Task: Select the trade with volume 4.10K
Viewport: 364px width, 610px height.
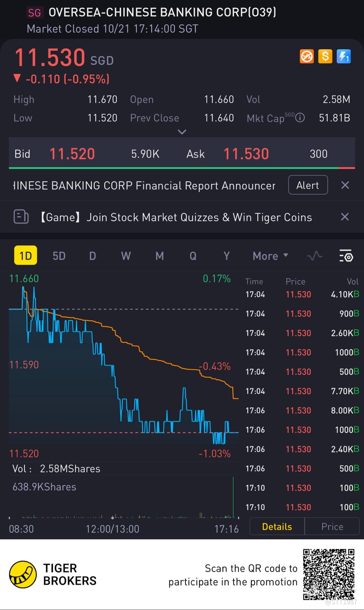Action: click(302, 294)
